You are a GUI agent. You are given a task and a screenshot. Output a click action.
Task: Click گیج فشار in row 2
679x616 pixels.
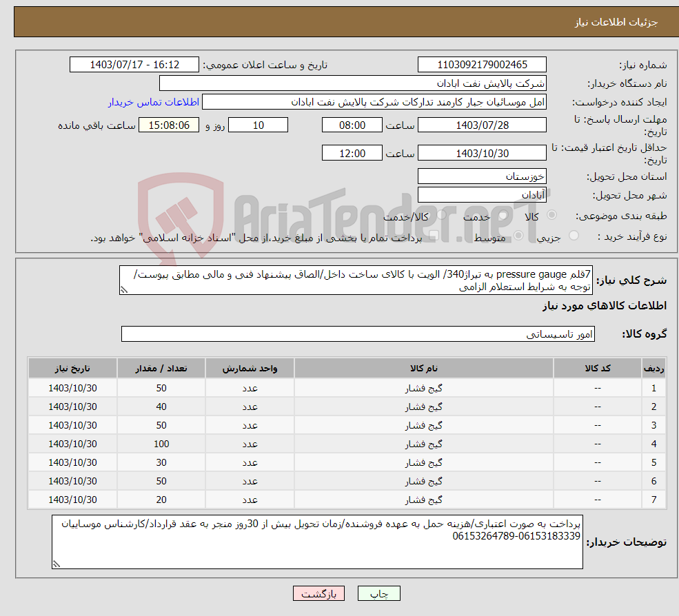coord(423,407)
